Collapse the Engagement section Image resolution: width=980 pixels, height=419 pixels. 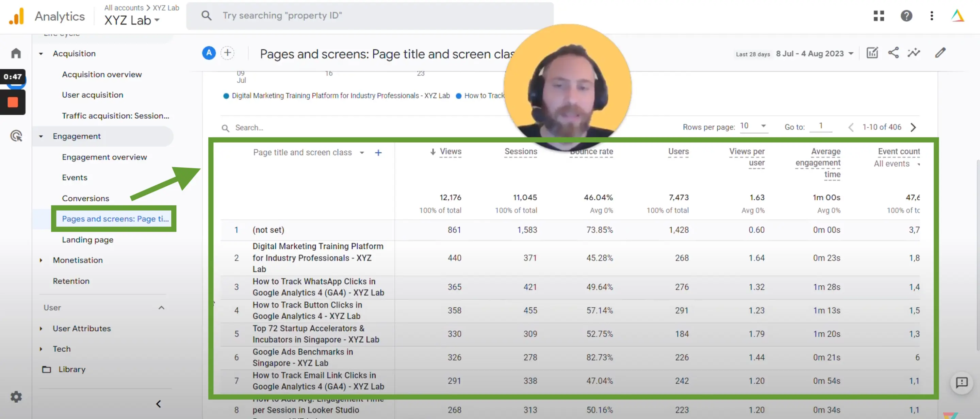(41, 136)
